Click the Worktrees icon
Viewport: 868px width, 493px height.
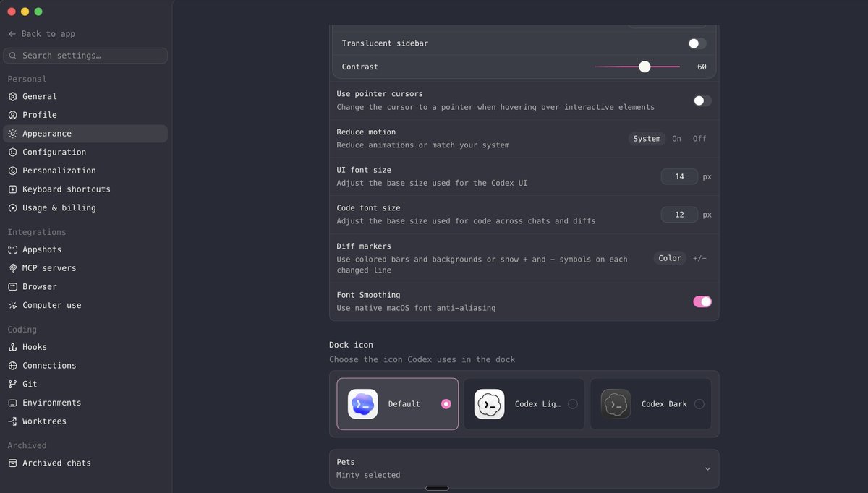click(x=12, y=421)
